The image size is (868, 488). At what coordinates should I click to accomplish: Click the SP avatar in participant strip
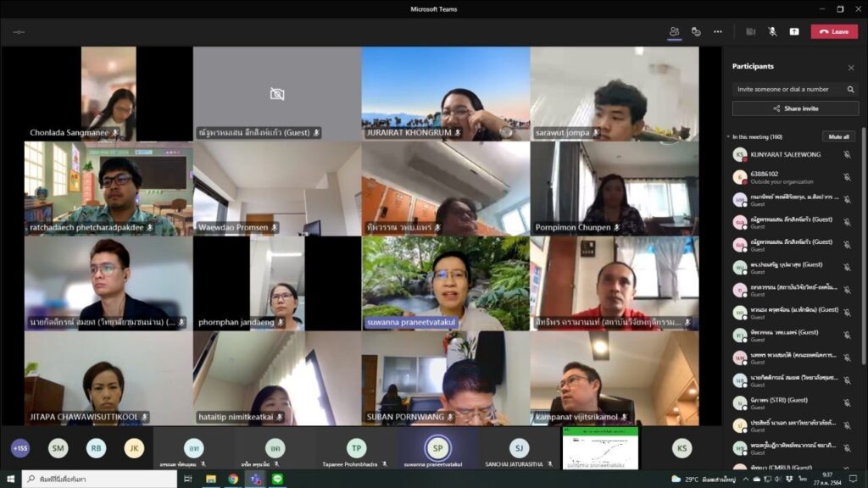(437, 446)
